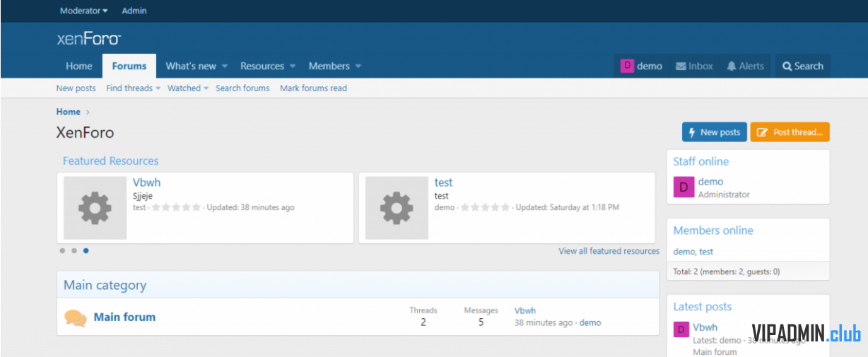Open the Members tab
Viewport: 868px width, 357px height.
(x=329, y=66)
